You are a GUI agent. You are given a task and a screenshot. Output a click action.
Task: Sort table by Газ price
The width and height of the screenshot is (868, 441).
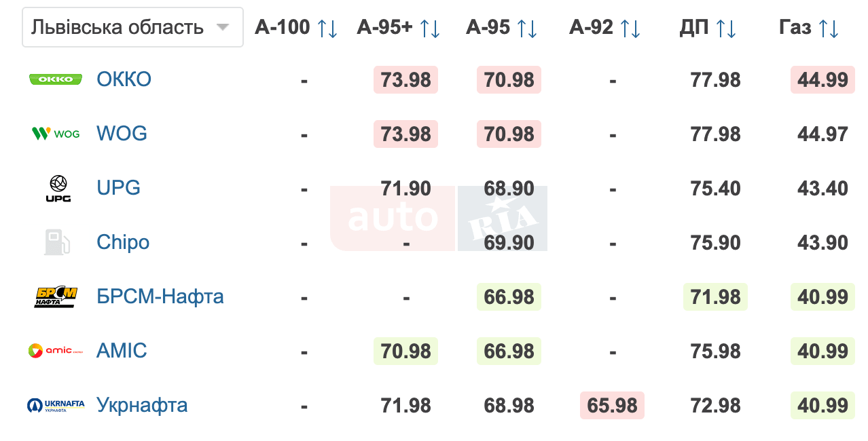click(829, 28)
